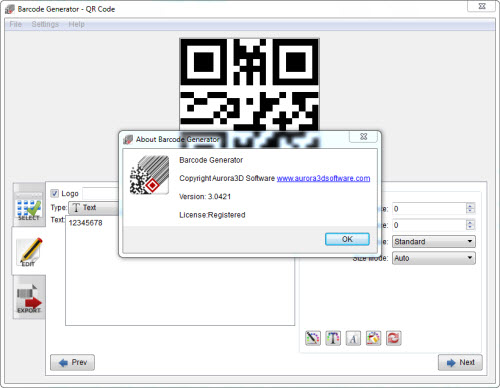Click the 'Version: 3.0421' text
The height and width of the screenshot is (388, 500).
(205, 197)
